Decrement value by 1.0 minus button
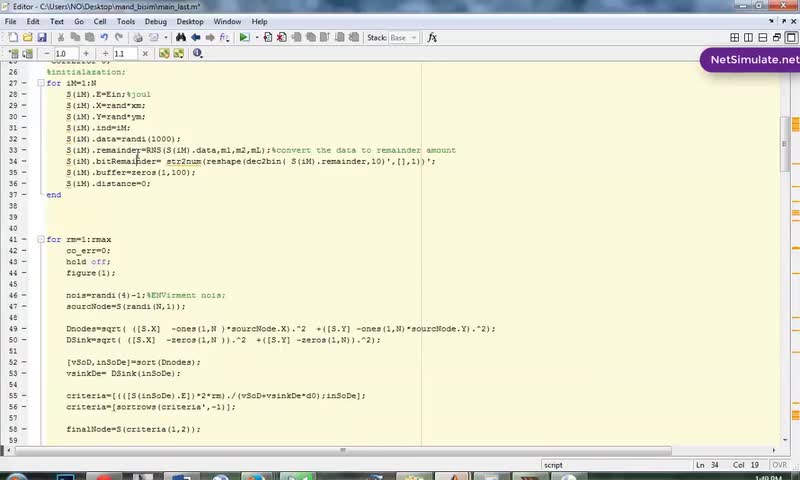 click(47, 53)
